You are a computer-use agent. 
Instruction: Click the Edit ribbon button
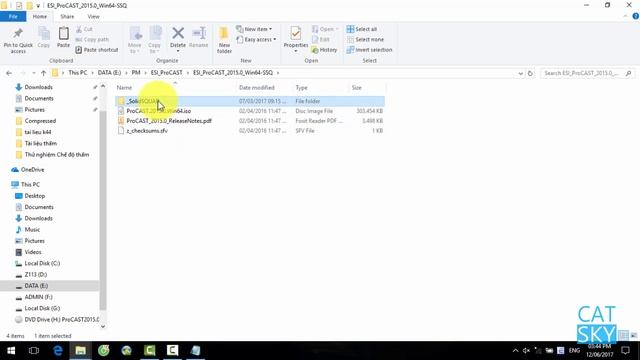coord(321,40)
